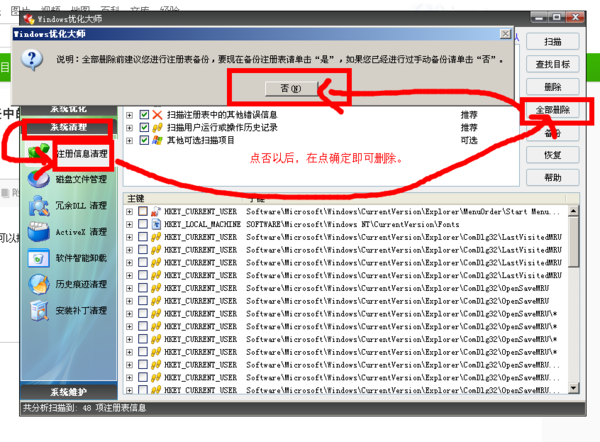Click the icon of the Start Menu registry row
This screenshot has width=600, height=442.
click(155, 211)
